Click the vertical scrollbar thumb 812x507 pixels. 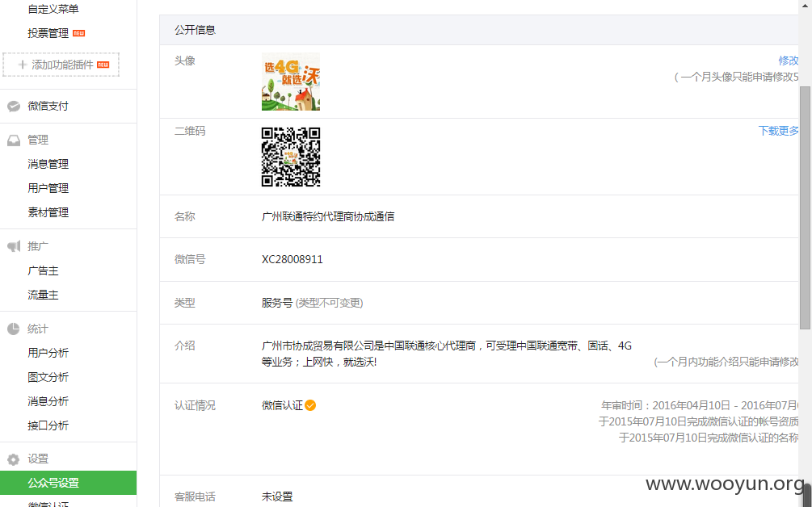(805, 208)
